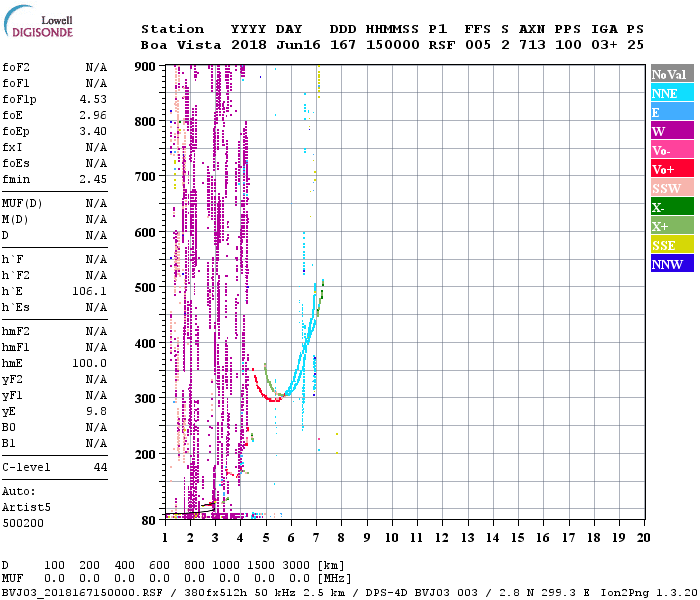Click the BVJ03_2018167150000.RSF filename
700x600 pixels.
coord(83,593)
